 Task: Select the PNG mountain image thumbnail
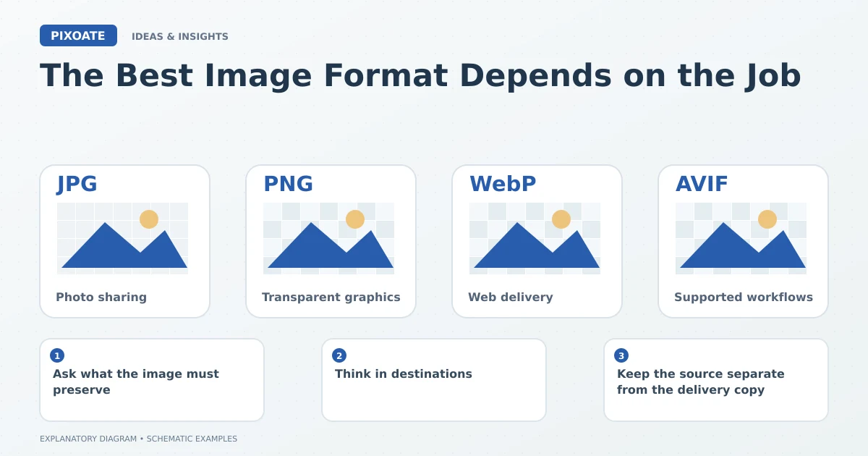(x=328, y=238)
